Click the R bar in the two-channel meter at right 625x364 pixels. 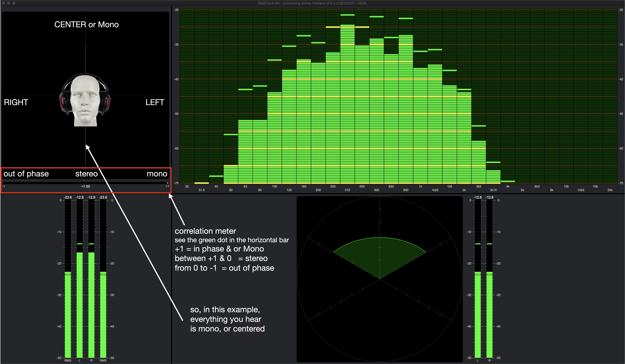tap(489, 315)
